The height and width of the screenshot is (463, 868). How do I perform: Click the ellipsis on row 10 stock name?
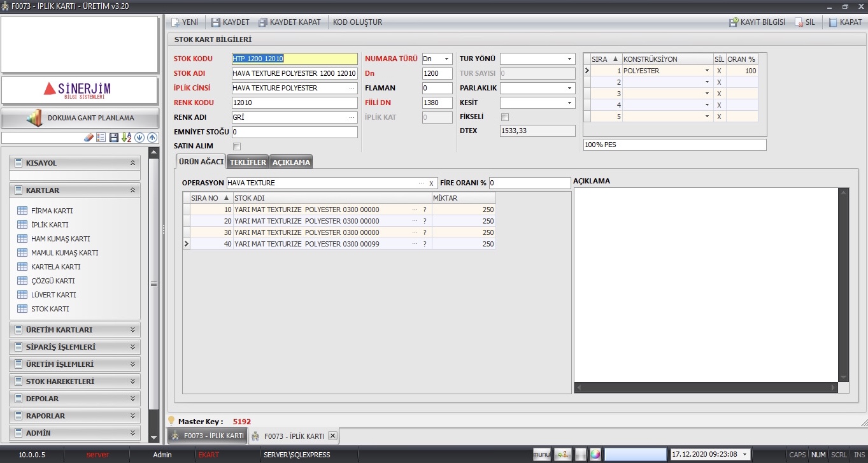point(415,210)
